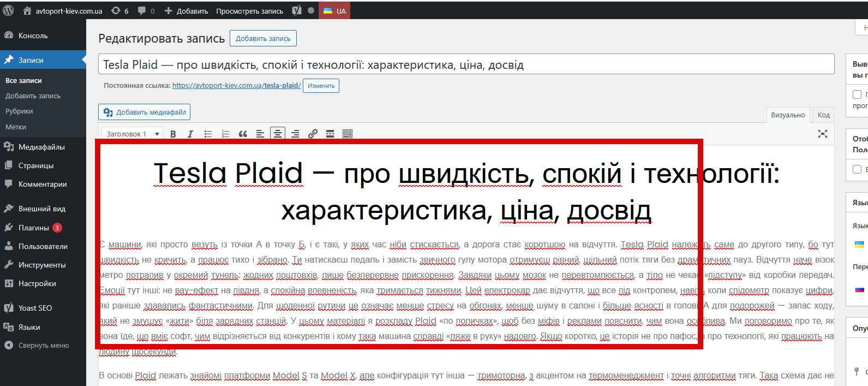Toggle bold formatting in editor toolbar

pyautogui.click(x=173, y=134)
